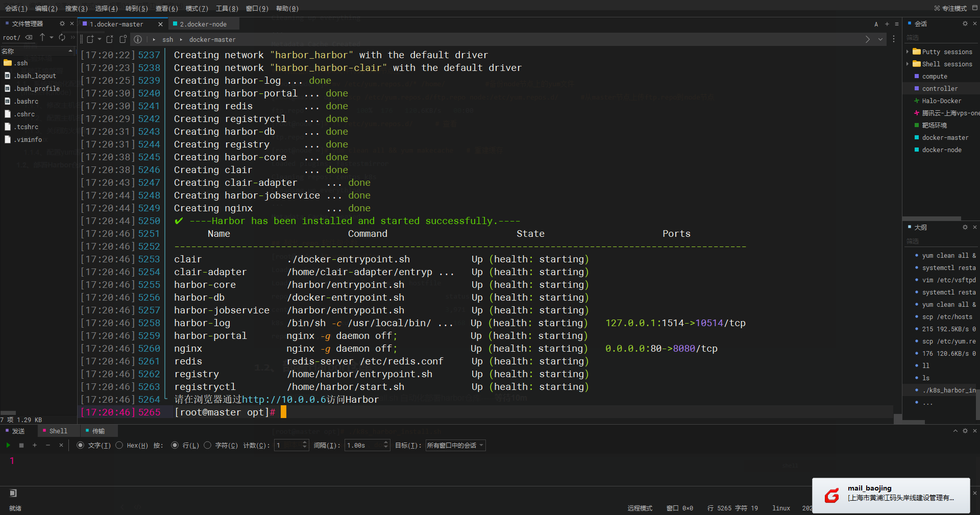This screenshot has height=515, width=980.
Task: Open the 工具(8) menu
Action: pos(227,8)
